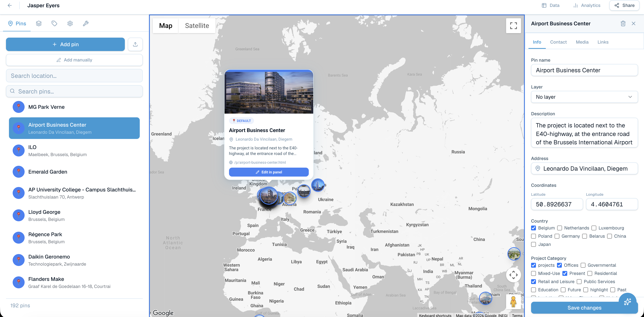644x317 pixels.
Task: Uncheck the Belgium country checkbox
Action: [x=533, y=228]
